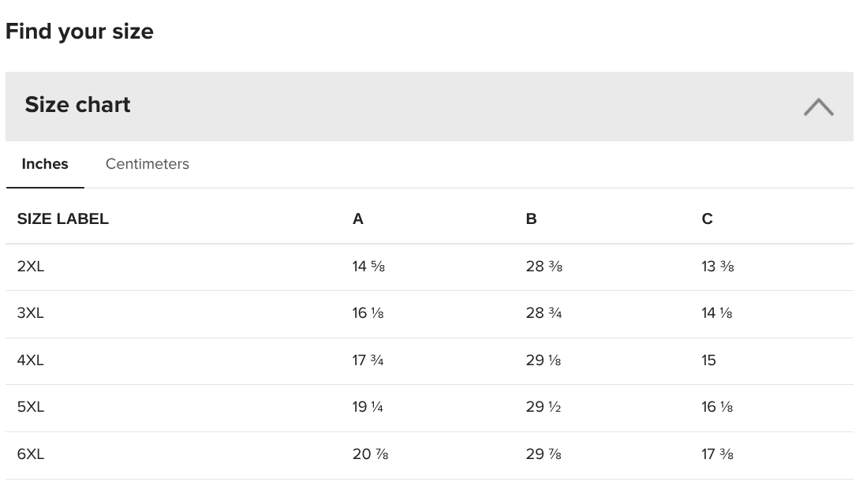Click the 17 ⅜ value for 6XL
The width and height of the screenshot is (863, 504).
pyautogui.click(x=717, y=454)
